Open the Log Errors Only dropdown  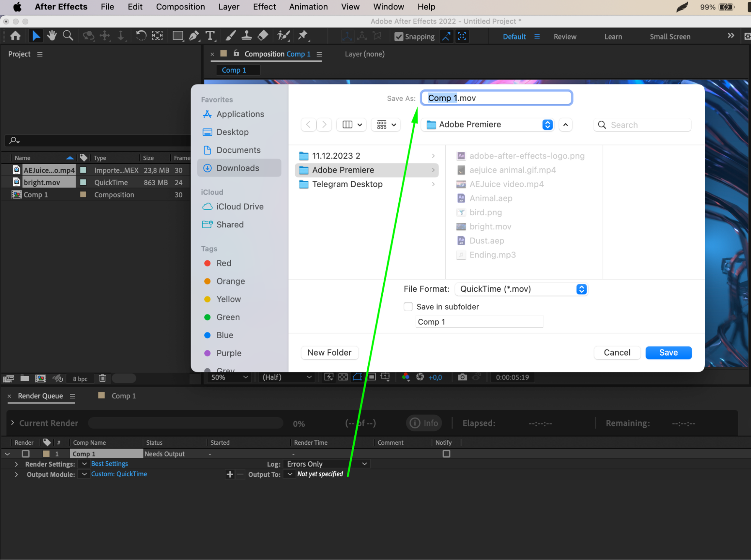pos(326,464)
